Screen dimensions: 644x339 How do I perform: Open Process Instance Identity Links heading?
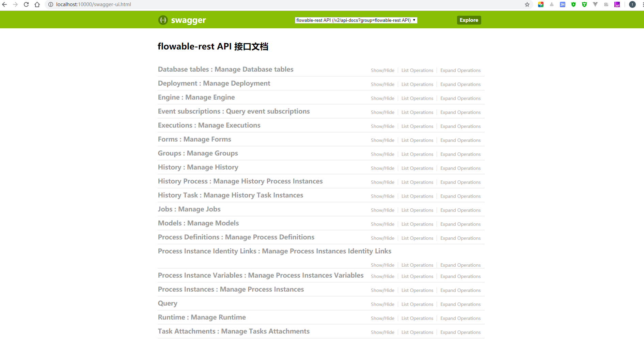(x=274, y=251)
